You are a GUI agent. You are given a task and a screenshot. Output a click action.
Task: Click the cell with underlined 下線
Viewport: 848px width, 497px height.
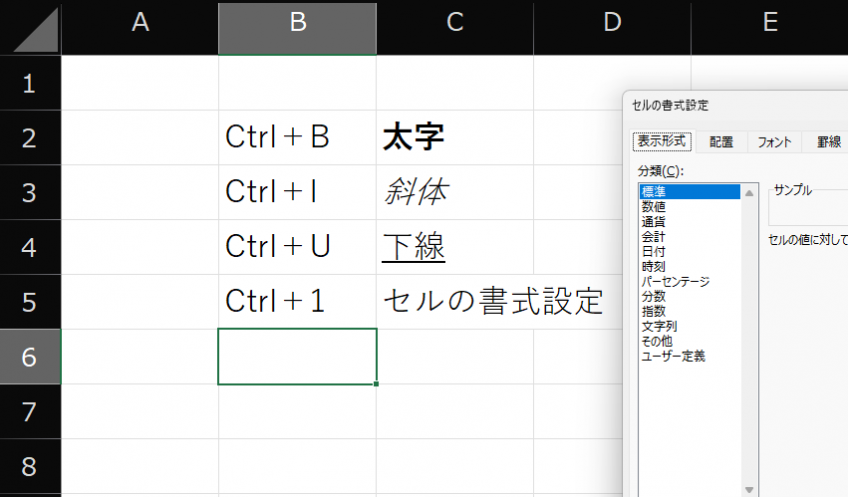tap(455, 246)
